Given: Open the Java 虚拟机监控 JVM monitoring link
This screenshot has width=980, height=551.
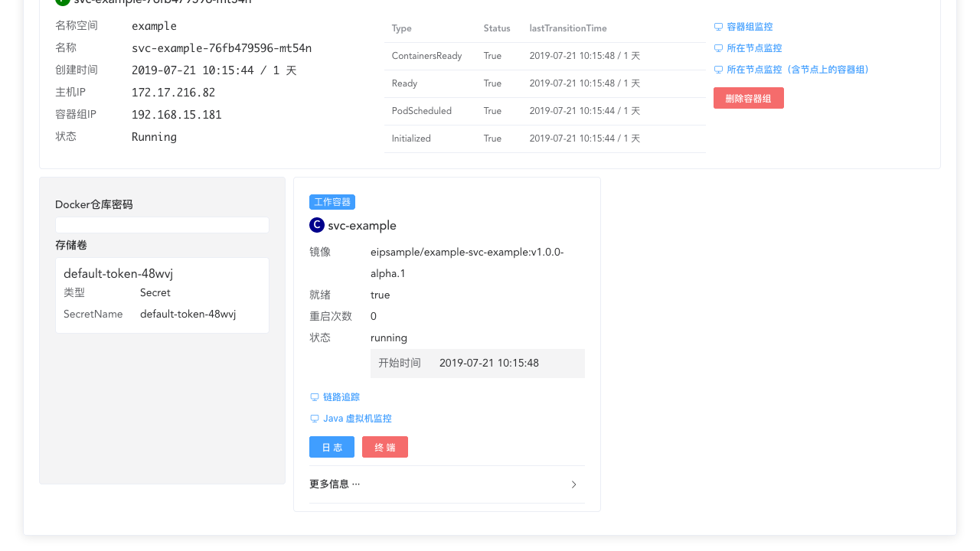Looking at the screenshot, I should click(x=358, y=418).
